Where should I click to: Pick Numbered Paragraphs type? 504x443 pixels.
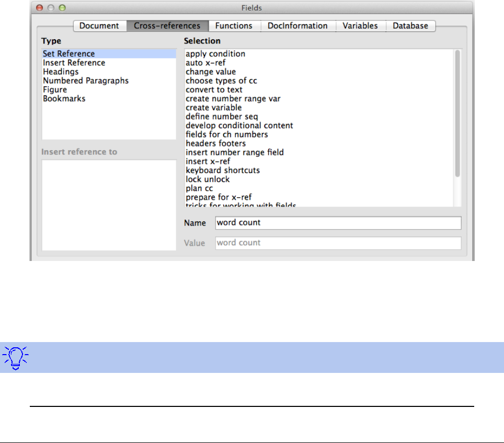[x=109, y=81]
